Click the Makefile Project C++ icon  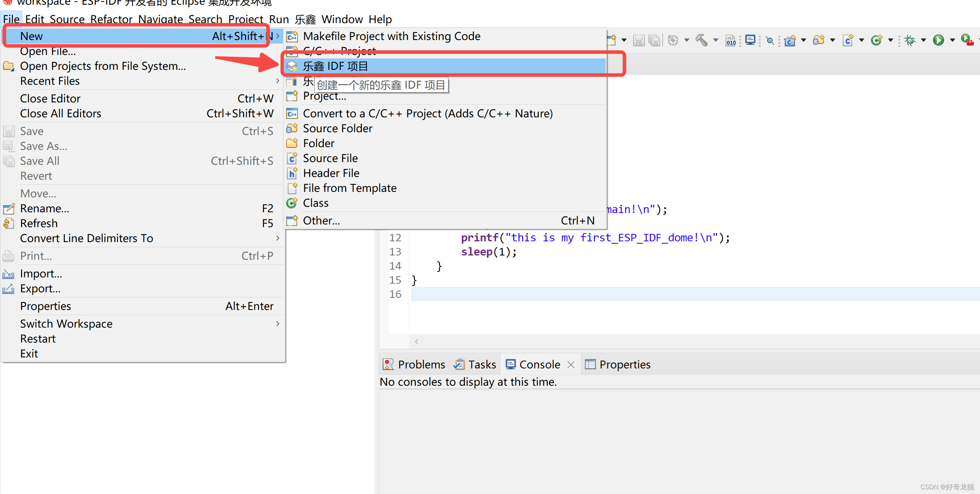292,36
